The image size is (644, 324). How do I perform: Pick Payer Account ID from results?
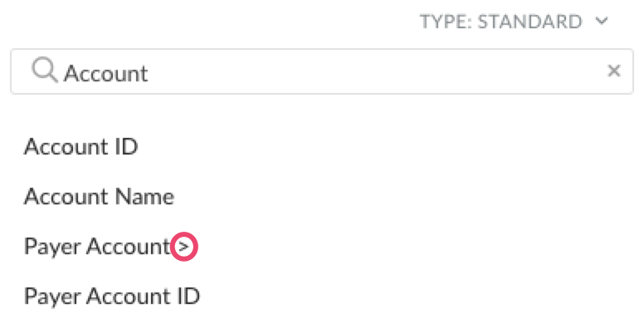pos(112,297)
